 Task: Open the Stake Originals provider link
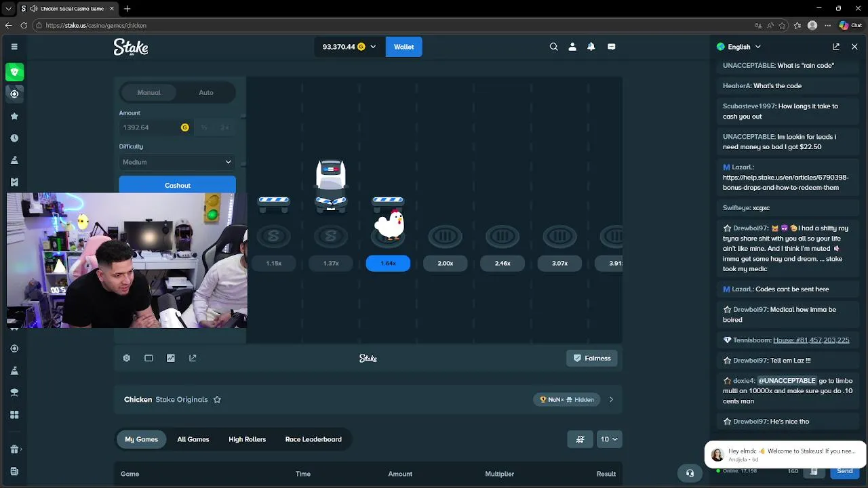[182, 400]
